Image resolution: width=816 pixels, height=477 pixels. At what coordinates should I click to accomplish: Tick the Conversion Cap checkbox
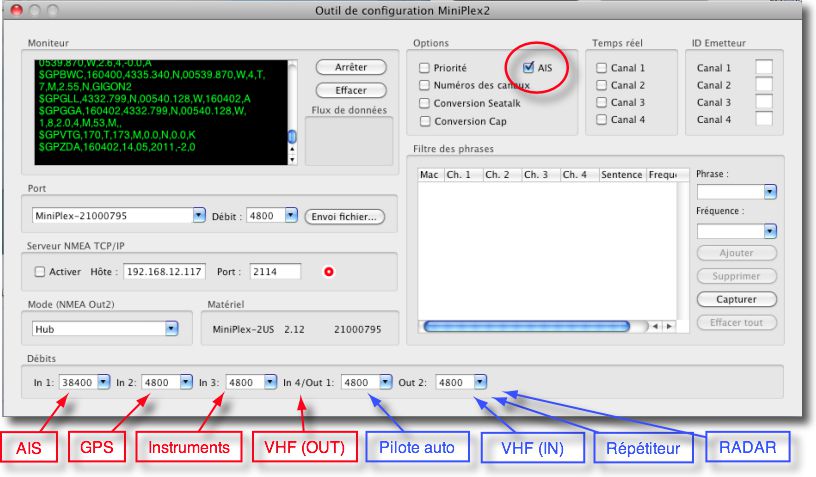tap(425, 121)
